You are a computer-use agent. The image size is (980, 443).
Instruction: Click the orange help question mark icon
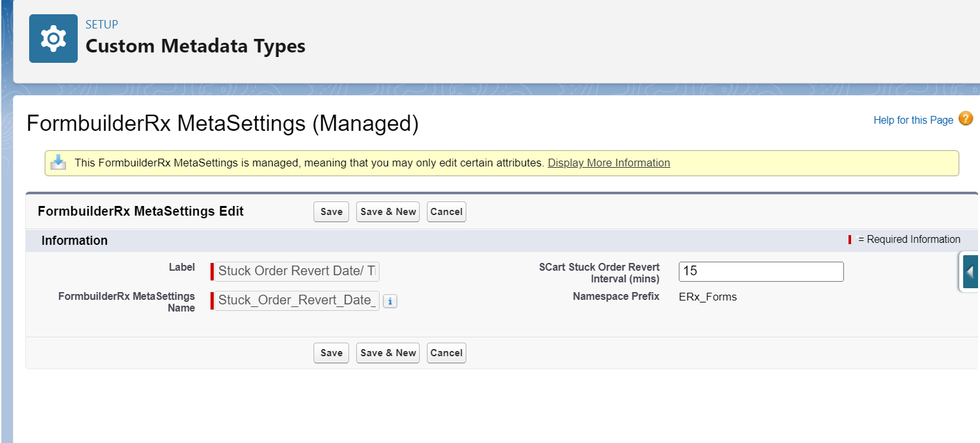(x=966, y=119)
